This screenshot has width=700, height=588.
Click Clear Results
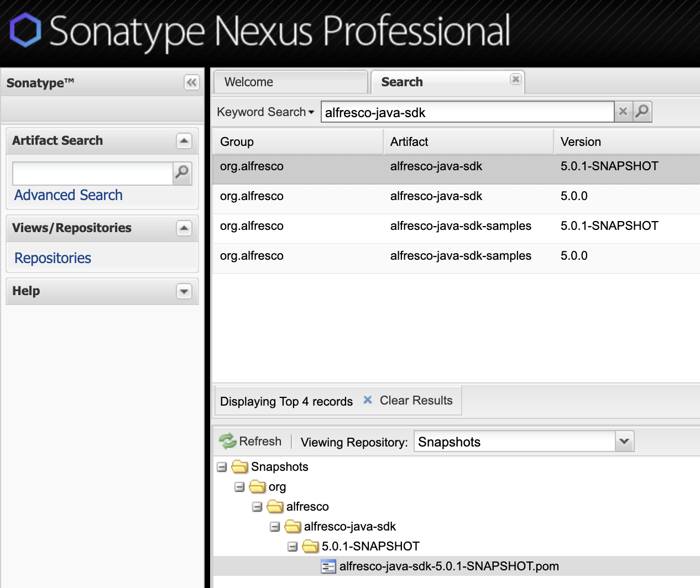[x=408, y=401]
